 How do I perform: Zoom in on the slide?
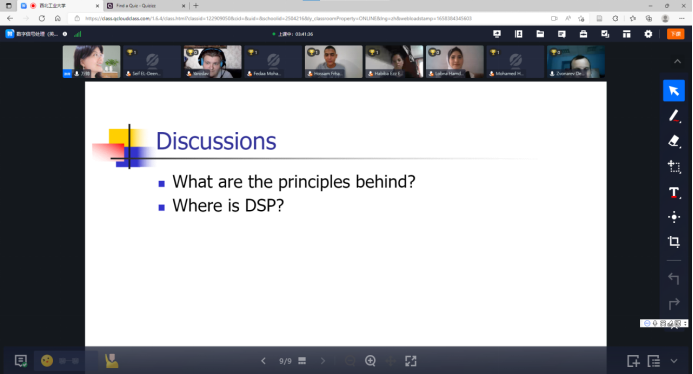click(370, 361)
